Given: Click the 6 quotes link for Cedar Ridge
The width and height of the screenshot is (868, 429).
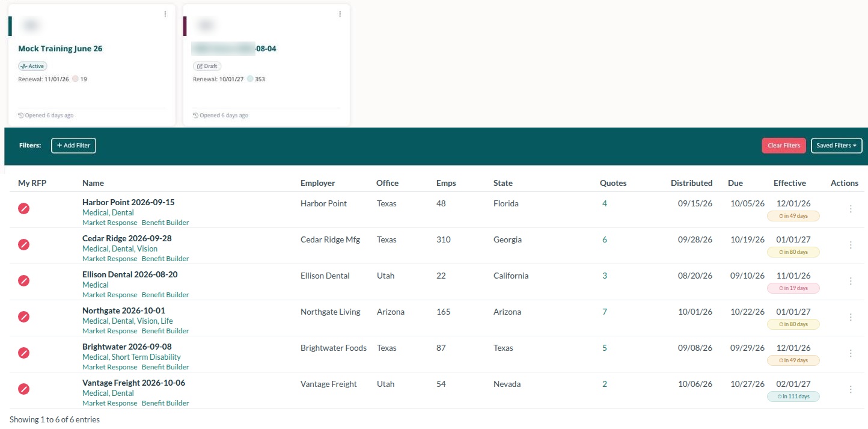Looking at the screenshot, I should (605, 239).
